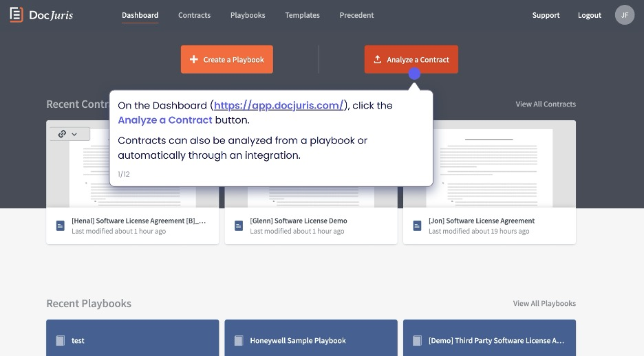Viewport: 644px width, 356px height.
Task: Select the Precedent tab
Action: tap(356, 15)
